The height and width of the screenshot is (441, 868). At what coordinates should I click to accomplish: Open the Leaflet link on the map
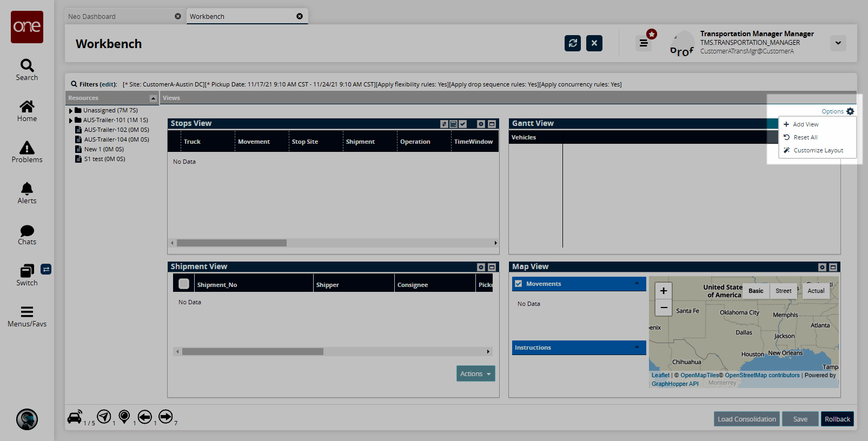click(660, 375)
